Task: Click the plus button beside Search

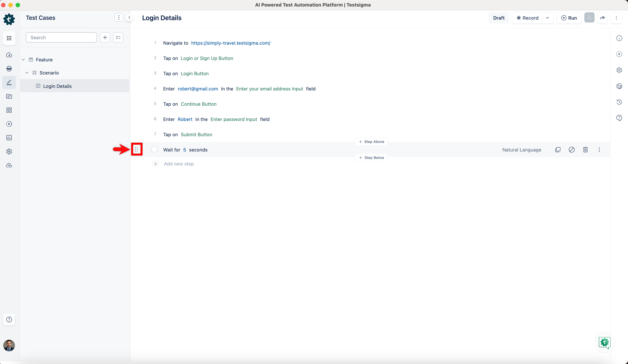Action: 105,37
